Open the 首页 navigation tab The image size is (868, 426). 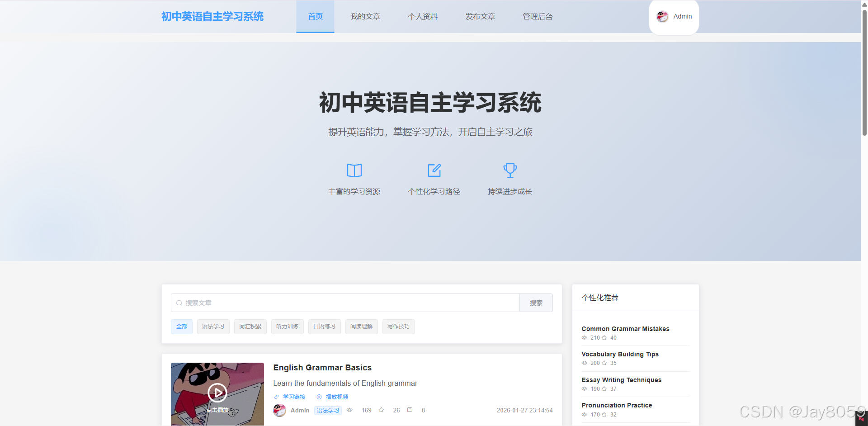[315, 17]
